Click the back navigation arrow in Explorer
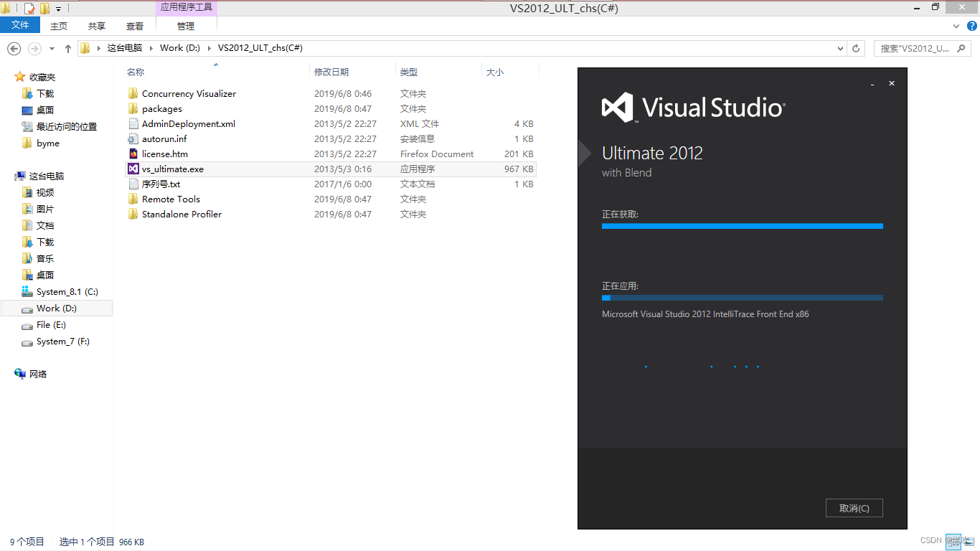The image size is (980, 551). [x=14, y=48]
